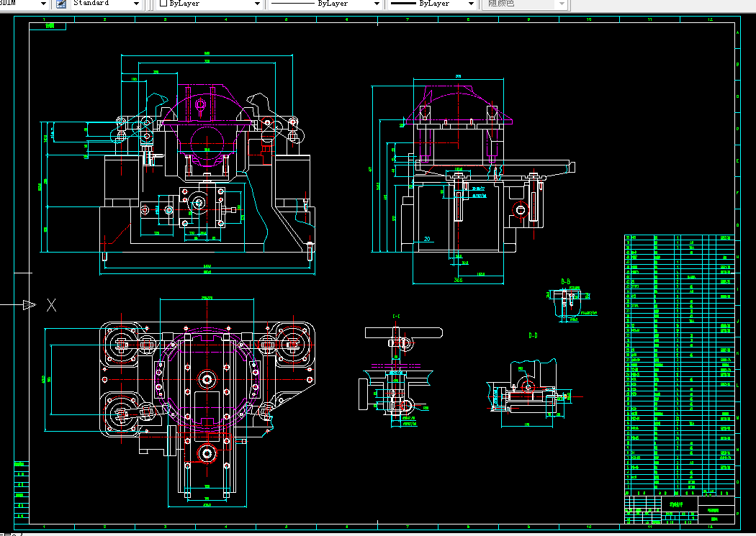
Task: Select the B-B section label
Action: (565, 282)
